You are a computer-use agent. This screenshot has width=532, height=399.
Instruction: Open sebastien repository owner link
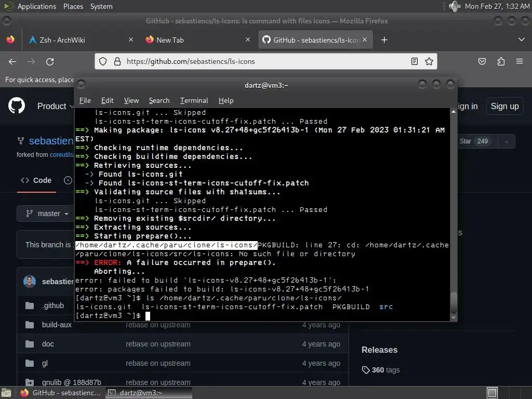(51, 141)
